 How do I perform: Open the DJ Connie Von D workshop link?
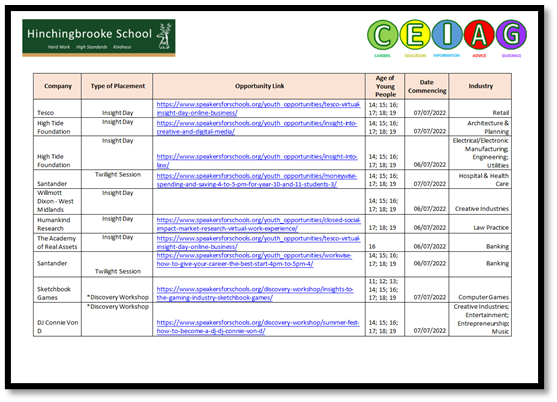(258, 327)
